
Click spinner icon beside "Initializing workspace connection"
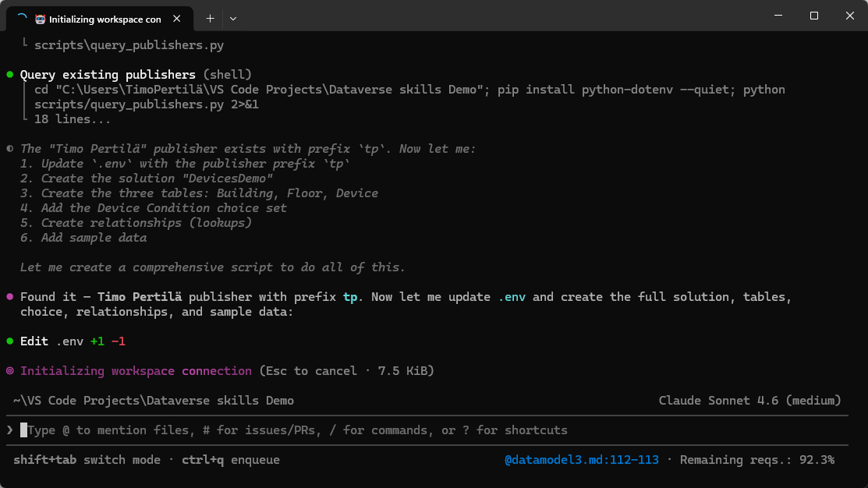[x=10, y=371]
